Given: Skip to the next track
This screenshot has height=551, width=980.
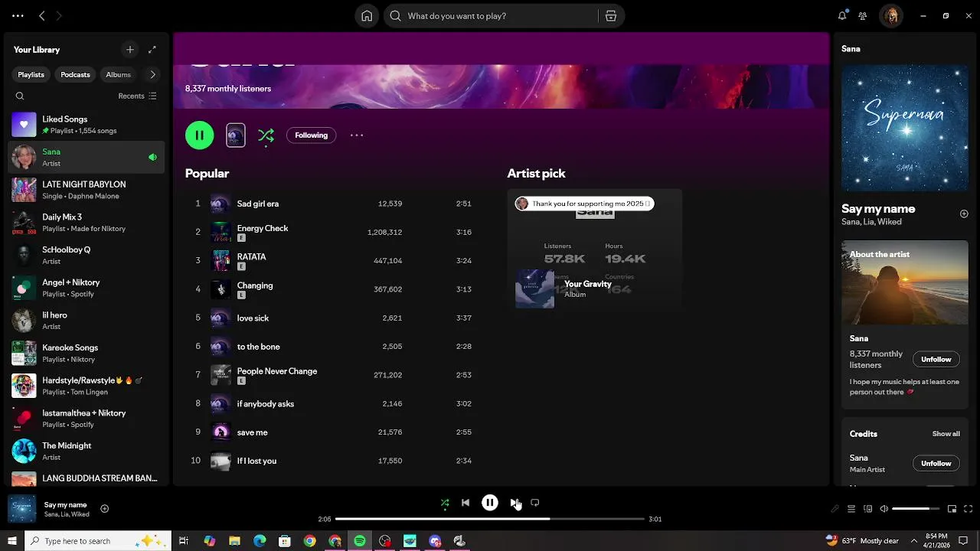Looking at the screenshot, I should [x=515, y=503].
